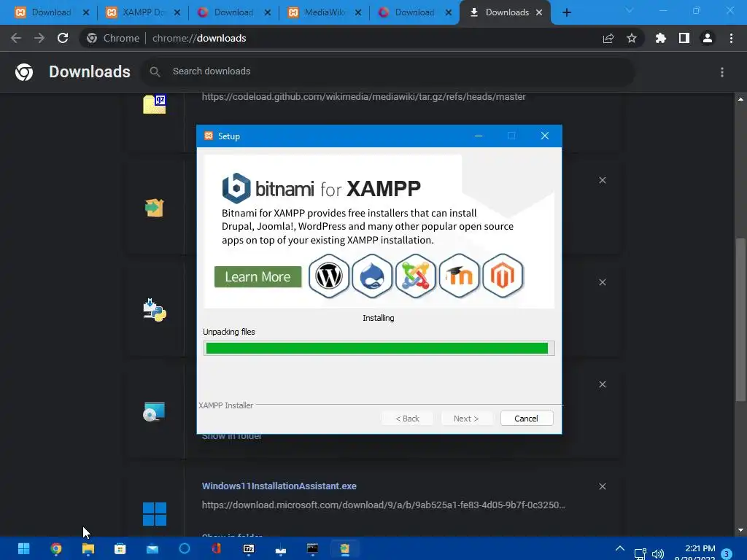Screen dimensions: 747x560
Task: Open Office from taskbar
Action: [216, 548]
